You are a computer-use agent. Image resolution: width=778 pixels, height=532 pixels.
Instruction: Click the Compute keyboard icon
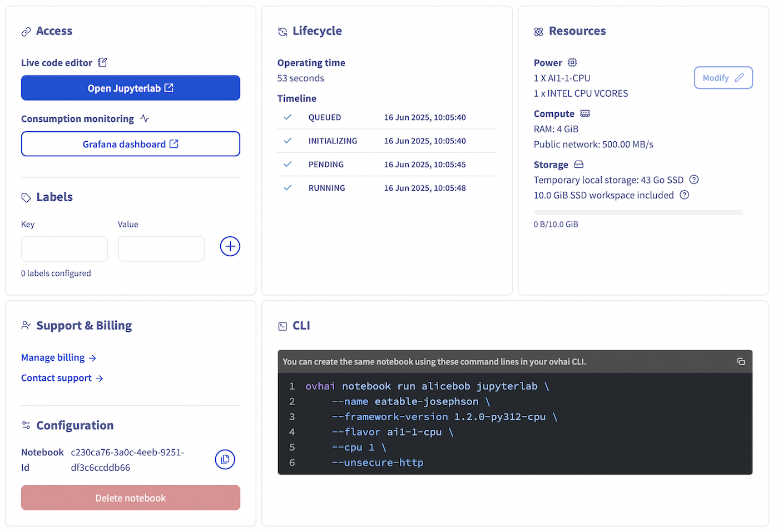pyautogui.click(x=584, y=113)
